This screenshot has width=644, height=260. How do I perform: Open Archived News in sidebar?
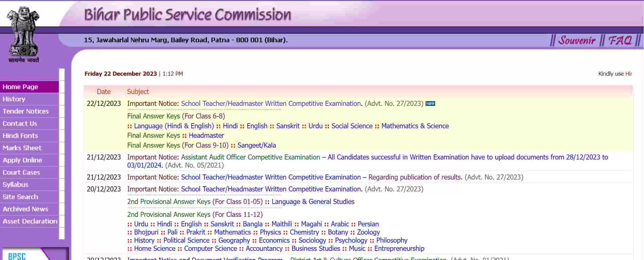pyautogui.click(x=29, y=209)
